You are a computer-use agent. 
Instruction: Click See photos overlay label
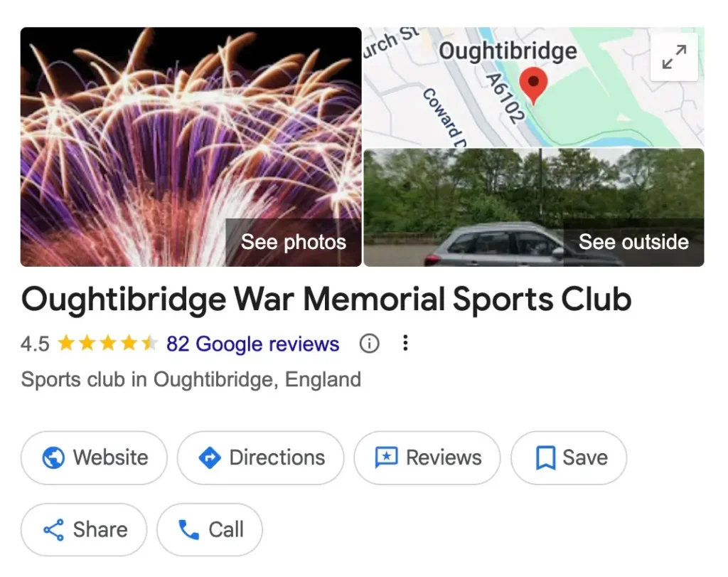point(294,242)
